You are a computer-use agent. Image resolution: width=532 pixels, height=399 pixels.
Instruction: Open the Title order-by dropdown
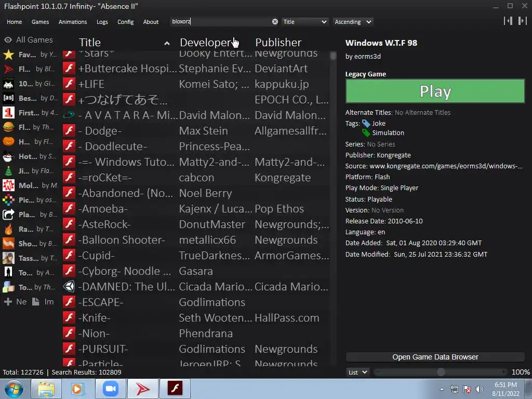[x=304, y=22]
